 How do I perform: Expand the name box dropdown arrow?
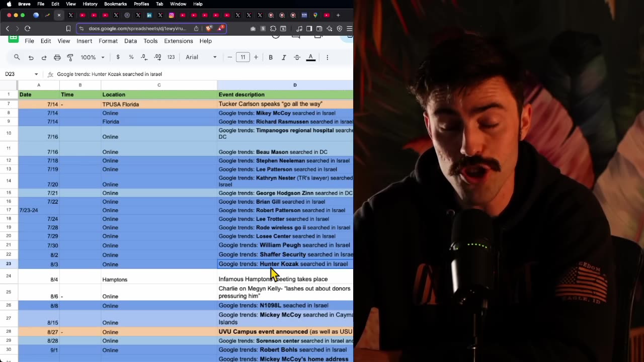(36, 74)
